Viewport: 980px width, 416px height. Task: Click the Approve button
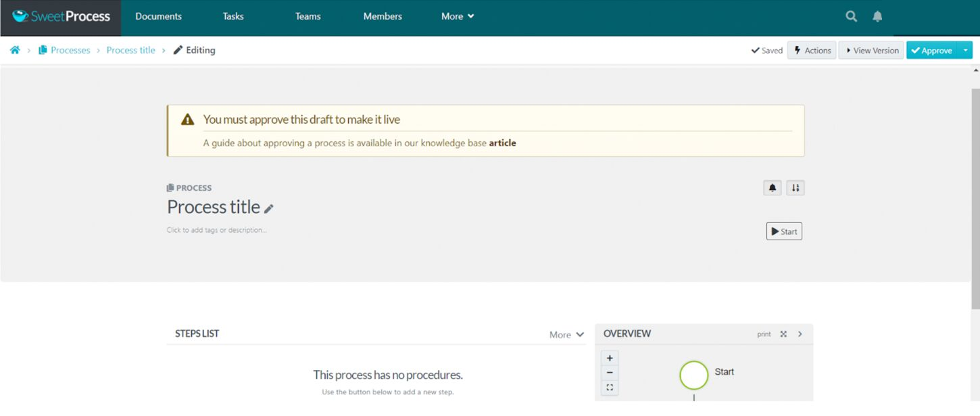[931, 50]
